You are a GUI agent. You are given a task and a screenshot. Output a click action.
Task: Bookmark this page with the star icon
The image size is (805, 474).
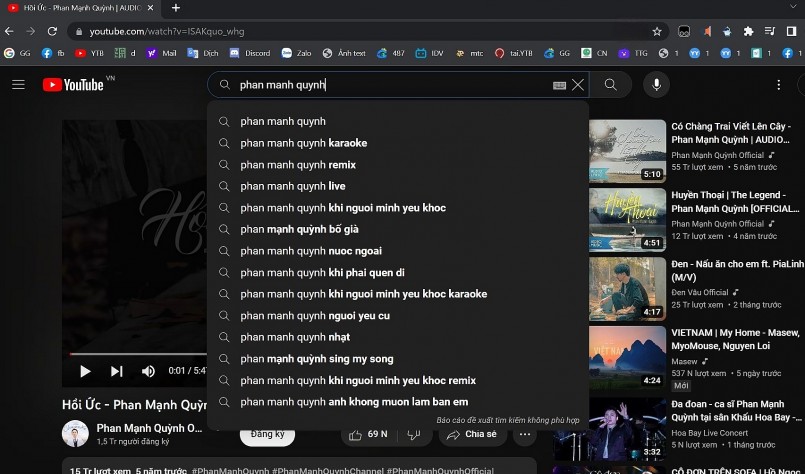pyautogui.click(x=657, y=31)
